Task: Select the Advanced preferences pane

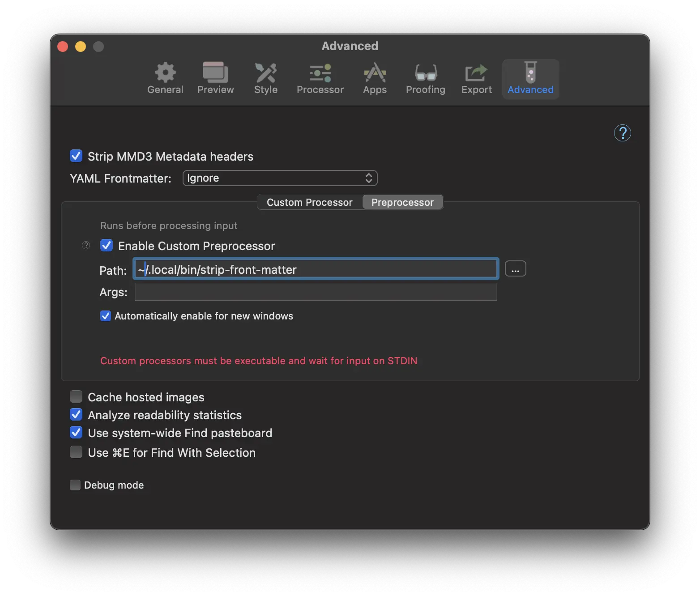Action: (x=530, y=79)
